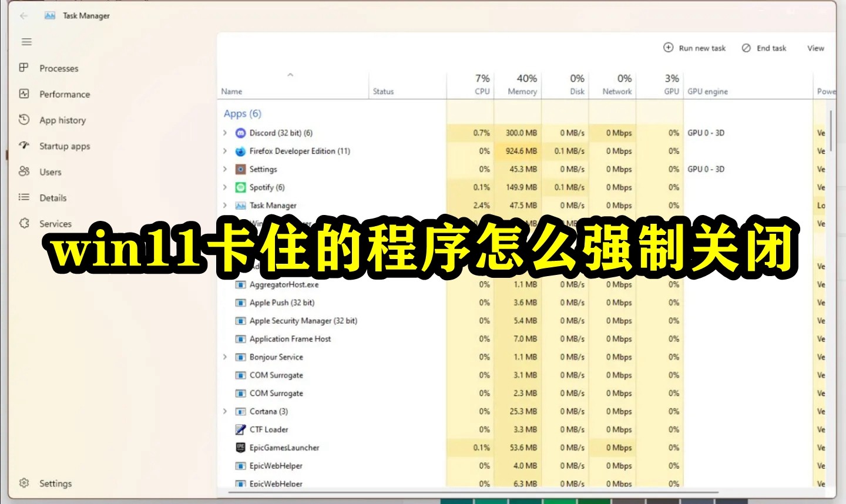846x504 pixels.
Task: Click the vertical scrollbar of process list
Action: [x=831, y=130]
